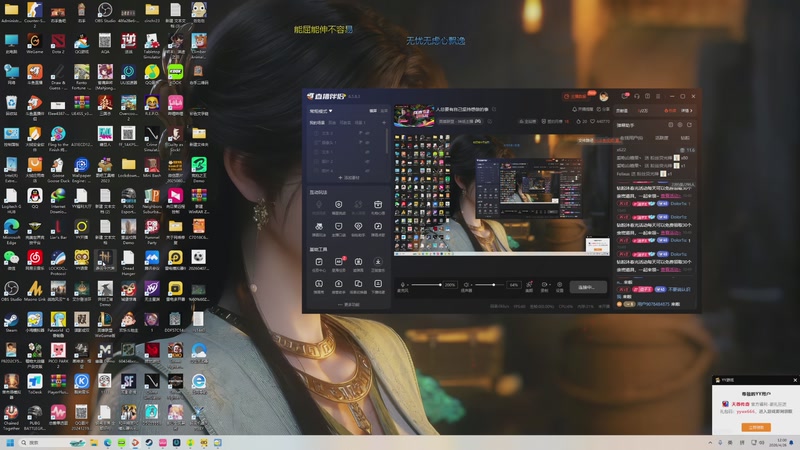Expand the record options dropdown arrow
800x450 pixels.
[x=550, y=285]
